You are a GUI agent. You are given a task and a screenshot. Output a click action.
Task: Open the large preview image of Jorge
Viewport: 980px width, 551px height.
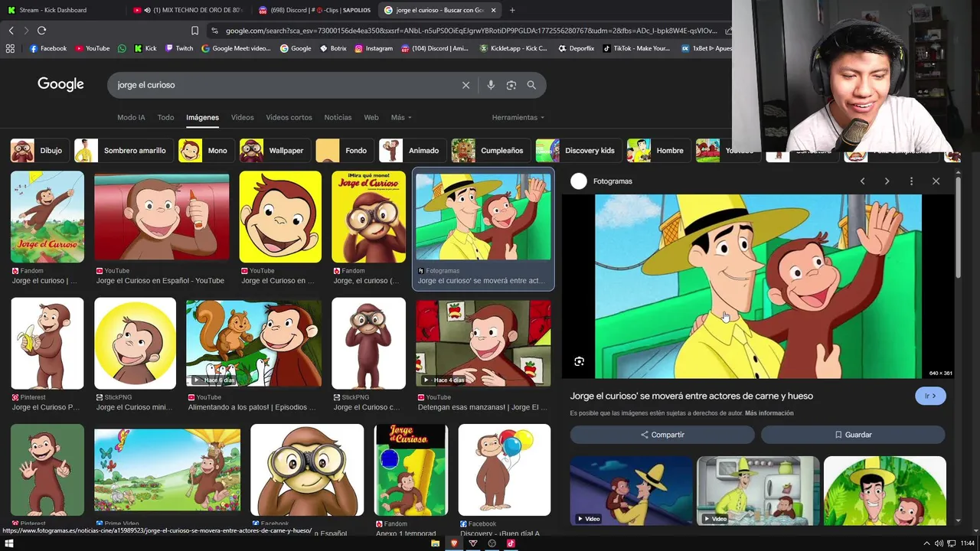tap(758, 286)
